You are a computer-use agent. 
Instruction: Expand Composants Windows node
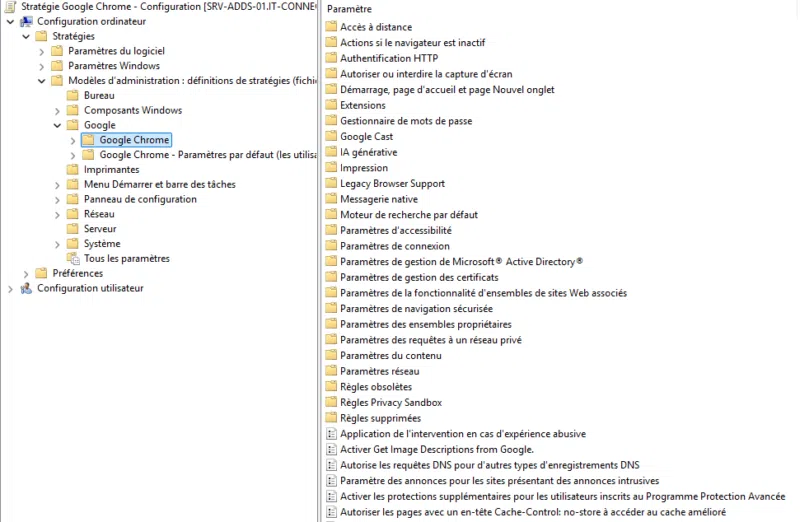[58, 111]
